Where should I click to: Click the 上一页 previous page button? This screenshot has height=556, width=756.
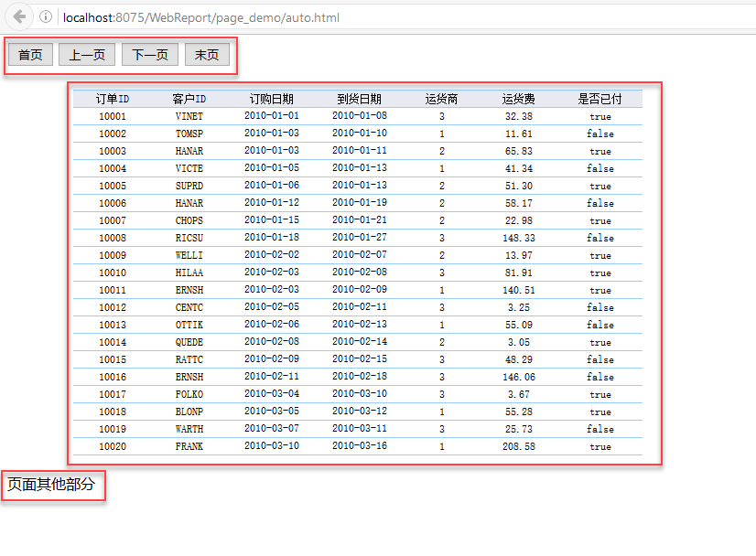[87, 55]
